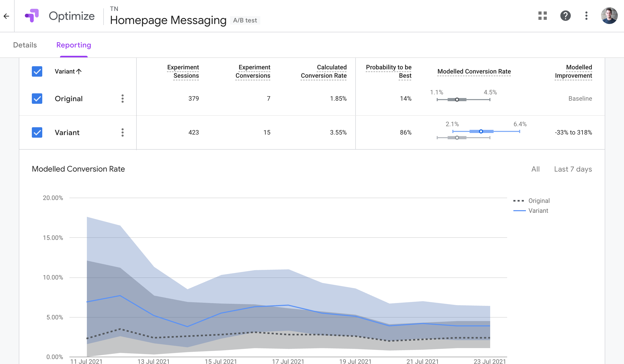
Task: Click the Original legend entry
Action: pyautogui.click(x=539, y=201)
